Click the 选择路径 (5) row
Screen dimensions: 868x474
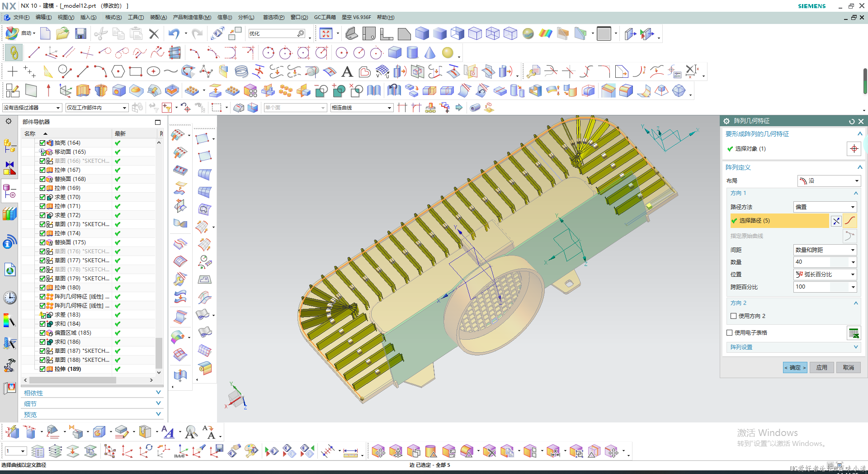(779, 220)
